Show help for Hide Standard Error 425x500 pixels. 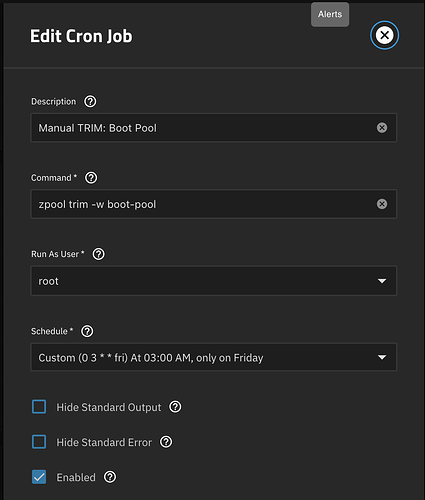[x=166, y=442]
